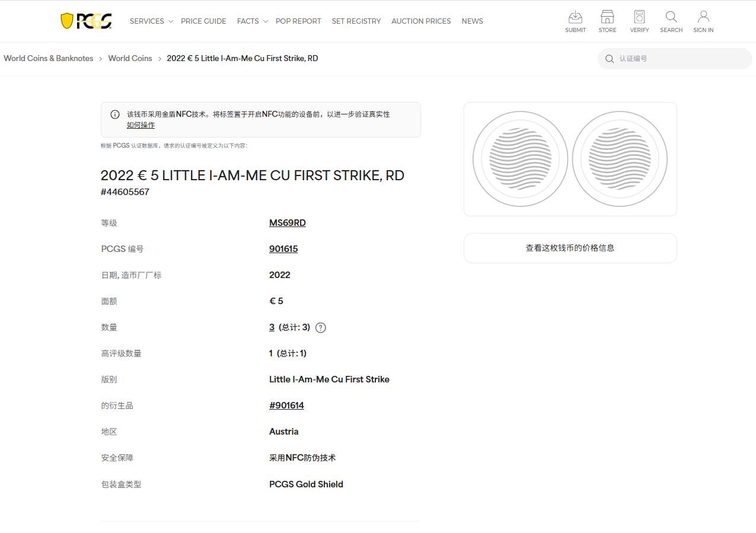Click the 查看这枚钱币的价格信息 button

pos(569,248)
